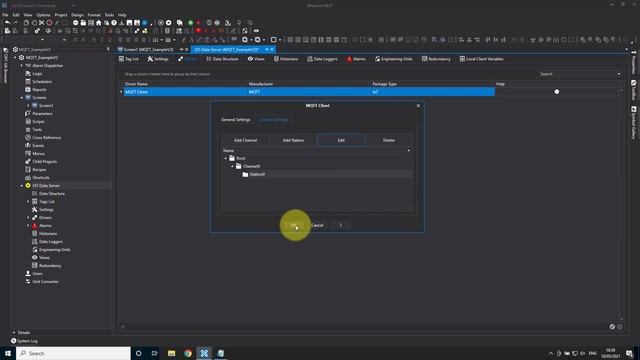The image size is (640, 360).
Task: Open the Properties side panel tab
Action: (634, 63)
